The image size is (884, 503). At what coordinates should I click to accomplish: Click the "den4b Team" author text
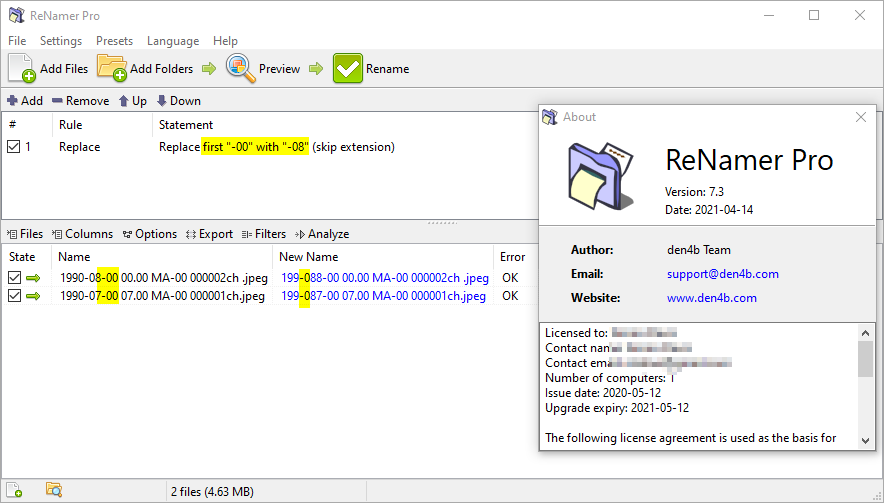point(699,250)
